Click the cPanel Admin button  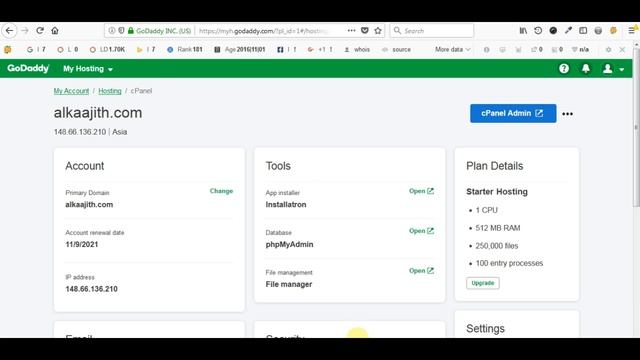point(513,113)
